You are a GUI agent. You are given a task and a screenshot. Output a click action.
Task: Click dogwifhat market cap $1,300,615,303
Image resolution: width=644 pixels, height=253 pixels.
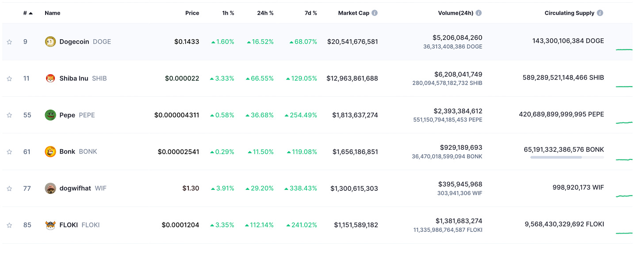(354, 188)
